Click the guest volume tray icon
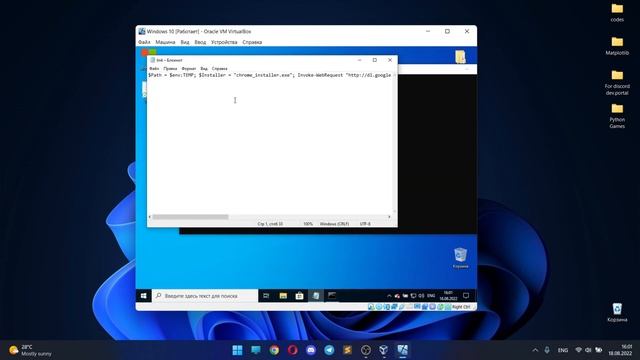Image resolution: width=640 pixels, height=360 pixels. click(x=421, y=296)
